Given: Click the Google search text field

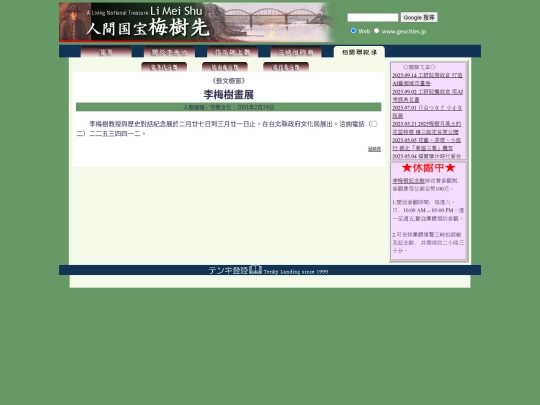Looking at the screenshot, I should pos(373,17).
